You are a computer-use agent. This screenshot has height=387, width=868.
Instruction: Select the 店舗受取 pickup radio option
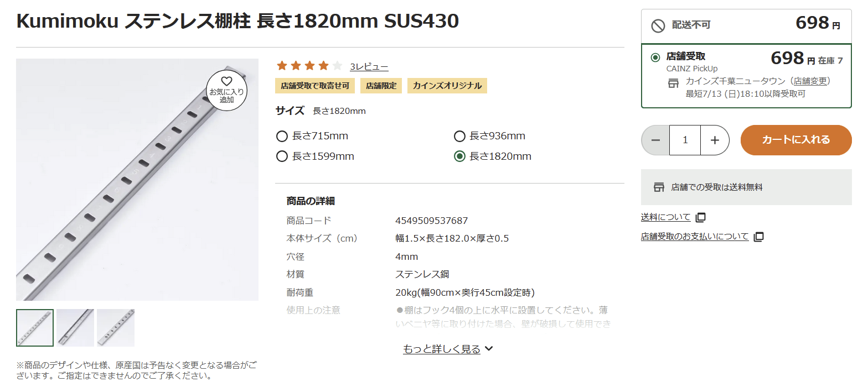[655, 57]
